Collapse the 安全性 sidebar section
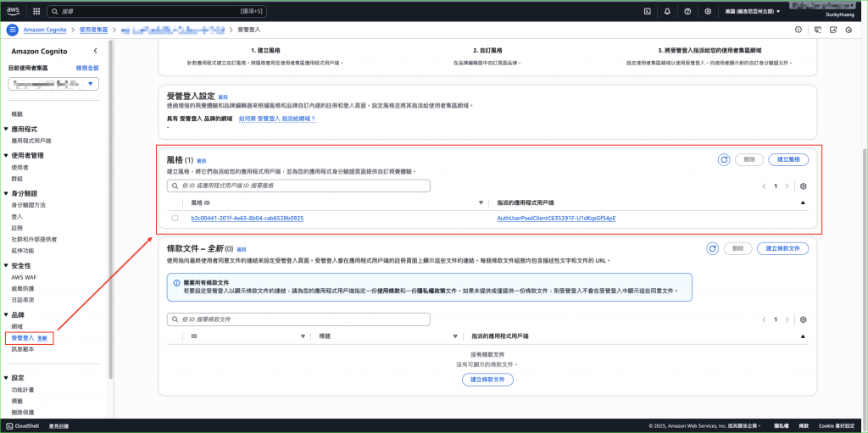 pos(6,266)
